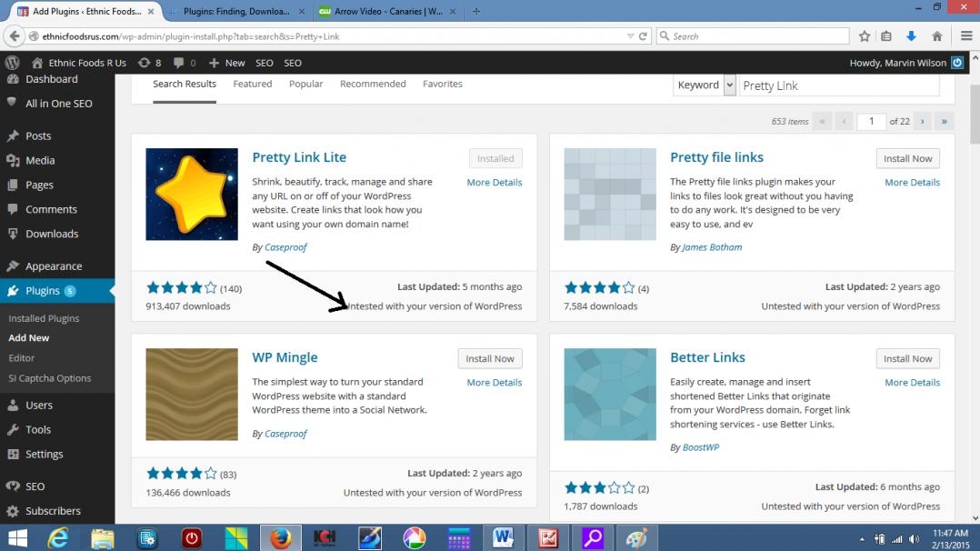The image size is (980, 551).
Task: Select the Search Results tab
Action: coord(185,84)
